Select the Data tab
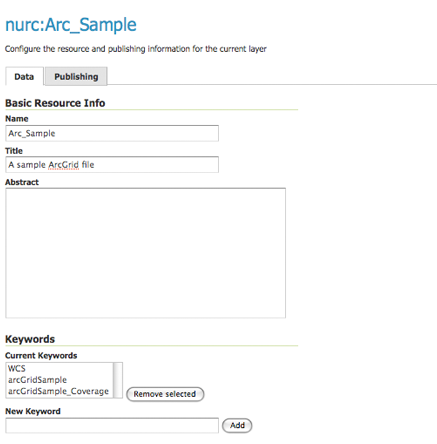The width and height of the screenshot is (437, 444). pos(24,76)
